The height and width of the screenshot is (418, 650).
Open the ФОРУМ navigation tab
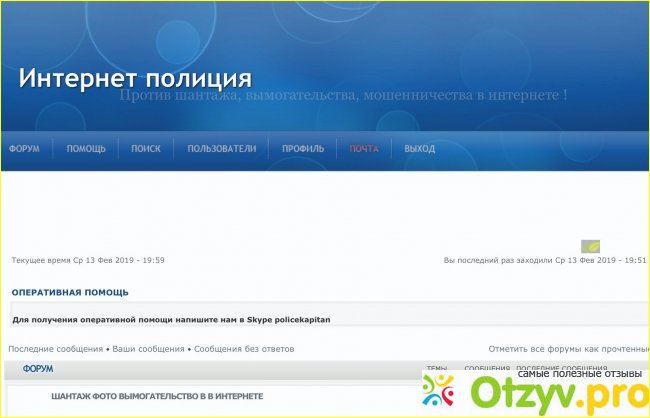coord(25,149)
